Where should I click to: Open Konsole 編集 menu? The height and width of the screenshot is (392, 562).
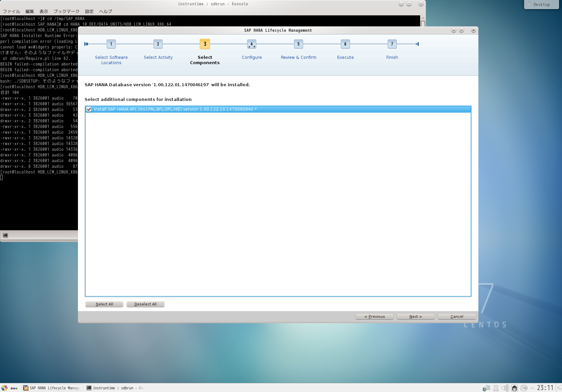point(30,11)
